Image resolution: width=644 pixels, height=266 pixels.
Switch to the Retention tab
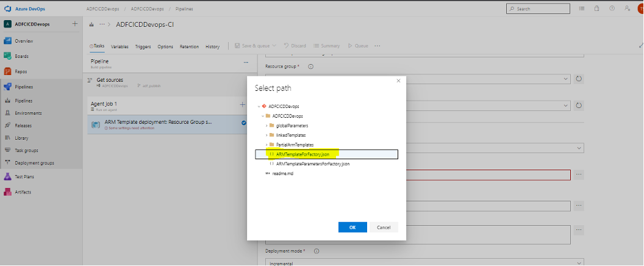pos(189,46)
